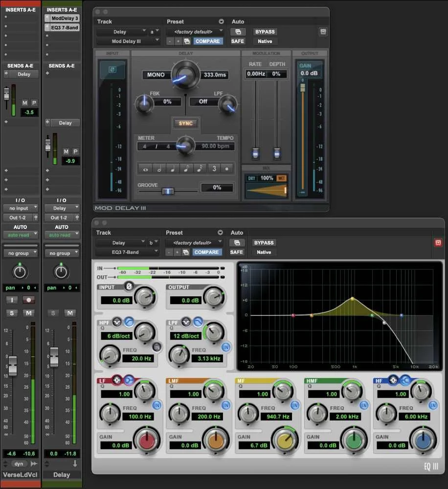This screenshot has width=448, height=489.
Task: Open Mod Delay plug-in automation enable dialog
Action: click(x=238, y=32)
